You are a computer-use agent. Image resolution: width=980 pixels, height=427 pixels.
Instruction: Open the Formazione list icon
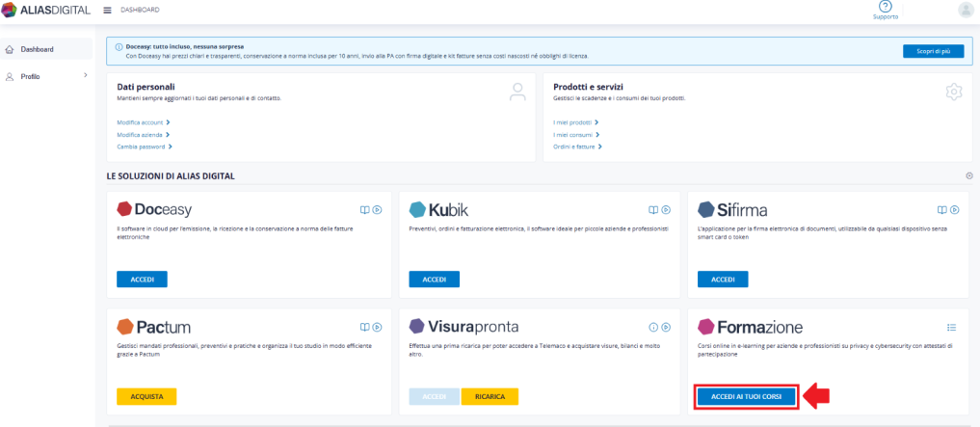point(952,327)
